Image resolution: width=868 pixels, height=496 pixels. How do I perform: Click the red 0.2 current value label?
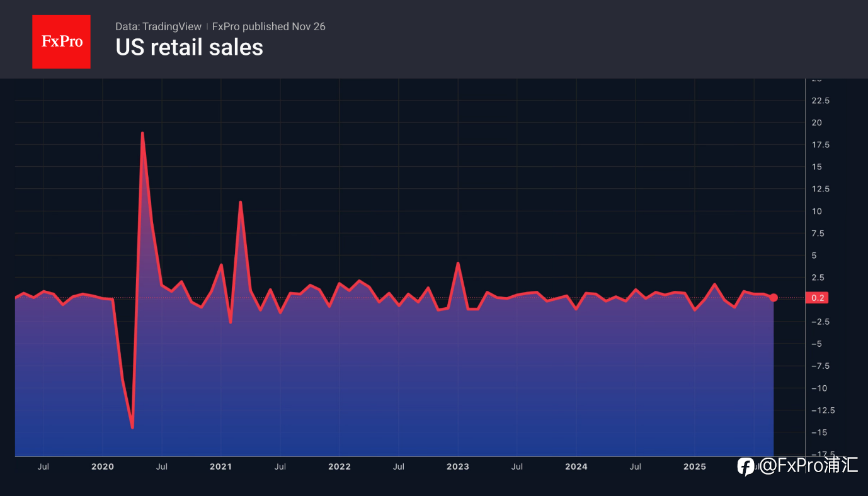coord(818,298)
